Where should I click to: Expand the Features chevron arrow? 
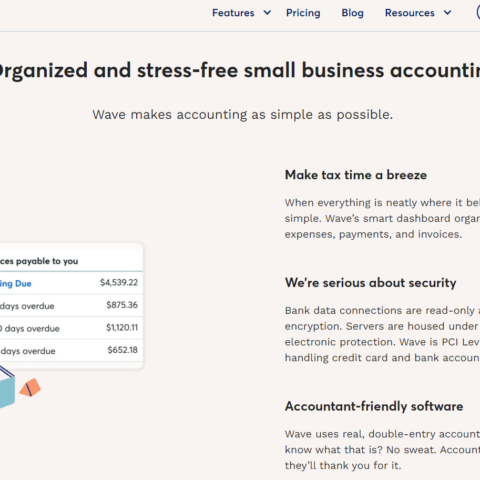pos(267,13)
